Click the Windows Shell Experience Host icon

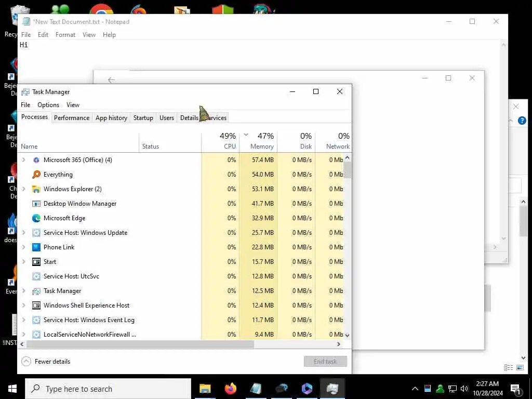tap(36, 305)
